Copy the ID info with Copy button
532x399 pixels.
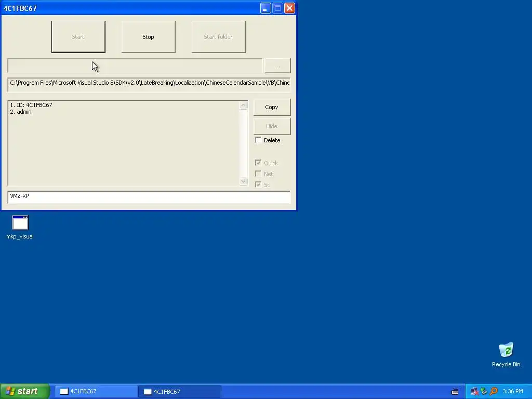click(x=272, y=107)
